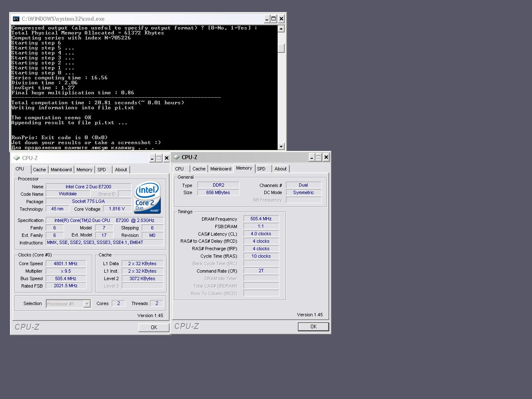Click the memory Size value '656 MBytes'
This screenshot has width=532, height=399.
click(218, 192)
